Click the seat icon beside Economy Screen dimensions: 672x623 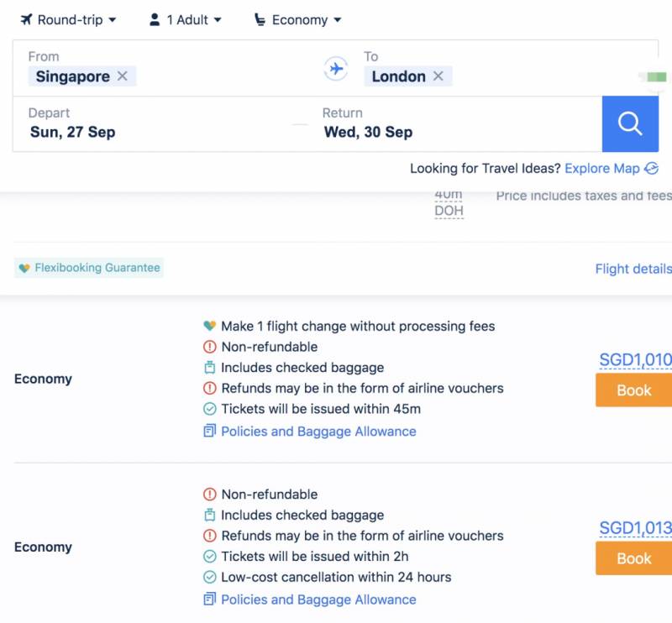point(260,19)
